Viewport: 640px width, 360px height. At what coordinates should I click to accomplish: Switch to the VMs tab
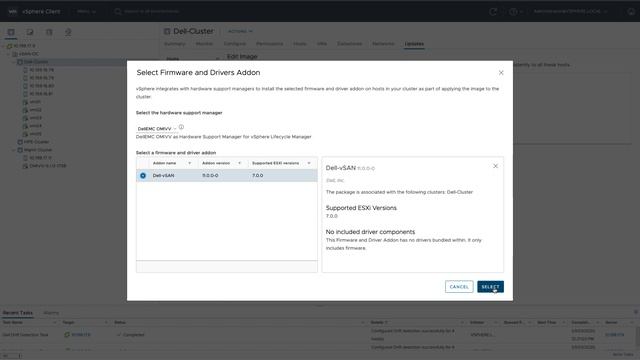click(322, 44)
